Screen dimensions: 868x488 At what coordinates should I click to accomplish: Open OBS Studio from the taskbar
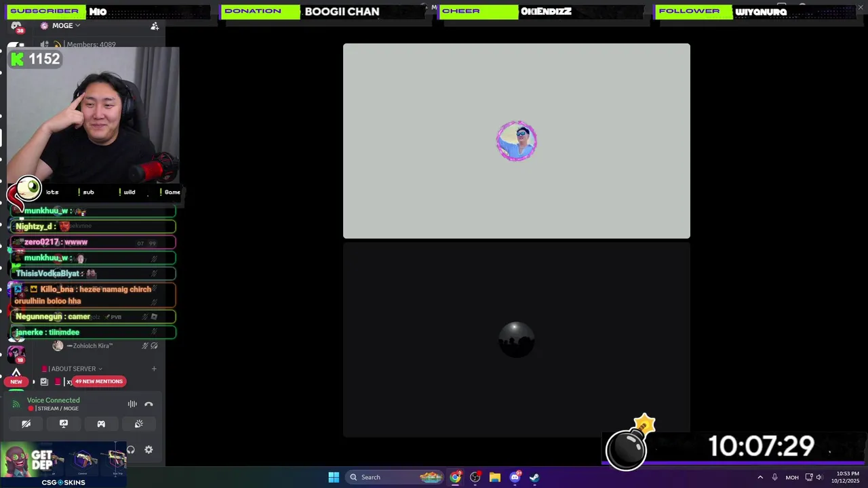point(475,477)
